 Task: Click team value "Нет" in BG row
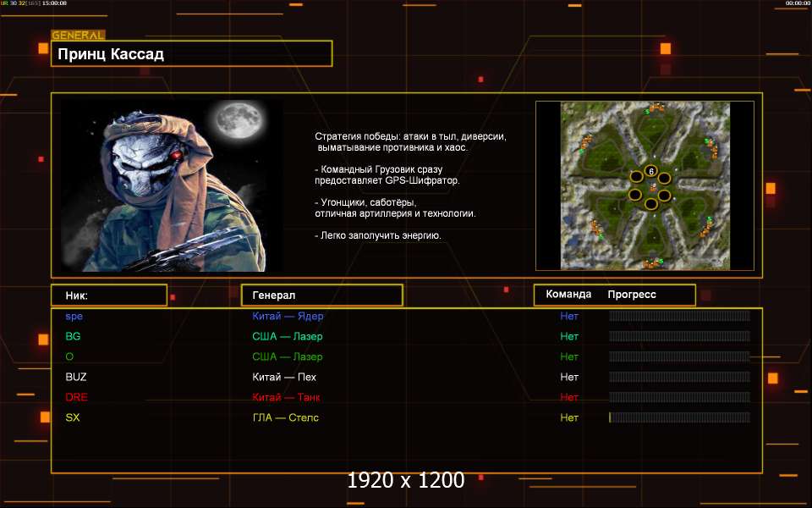coord(569,336)
